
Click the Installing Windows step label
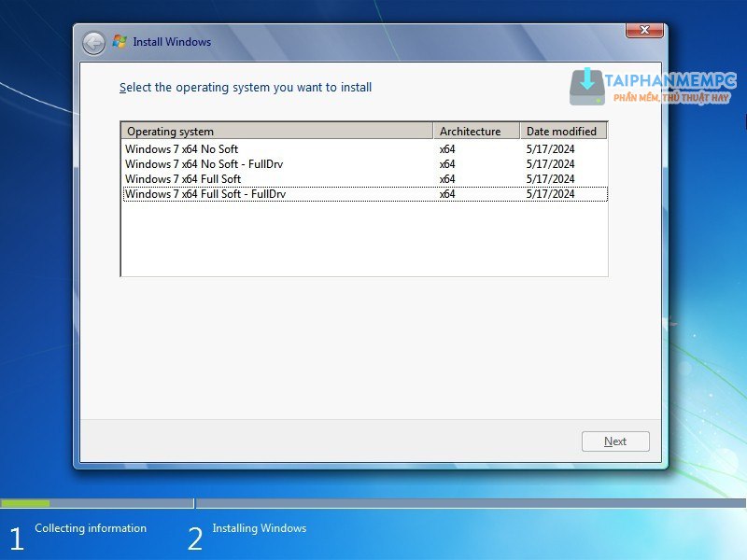point(259,528)
